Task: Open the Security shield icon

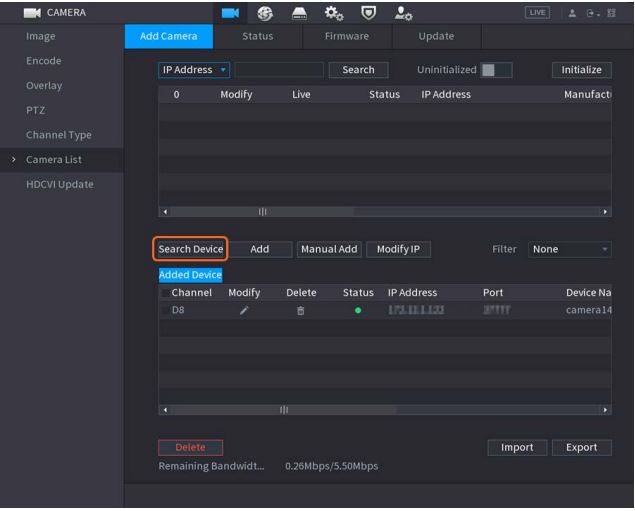Action: coord(368,13)
